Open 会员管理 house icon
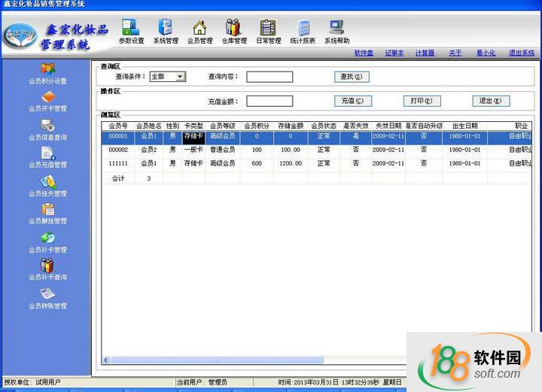This screenshot has width=542, height=392. [x=199, y=30]
